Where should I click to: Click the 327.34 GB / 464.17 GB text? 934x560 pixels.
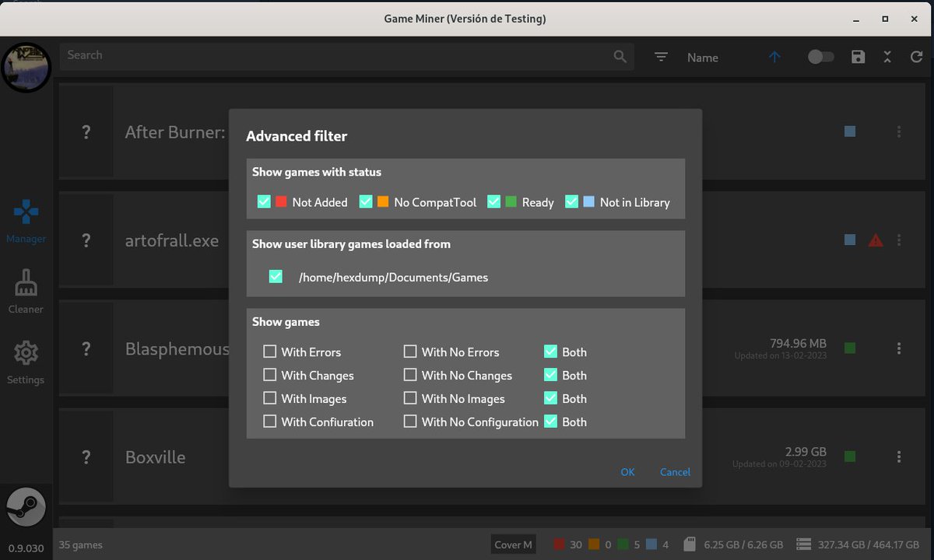[869, 544]
